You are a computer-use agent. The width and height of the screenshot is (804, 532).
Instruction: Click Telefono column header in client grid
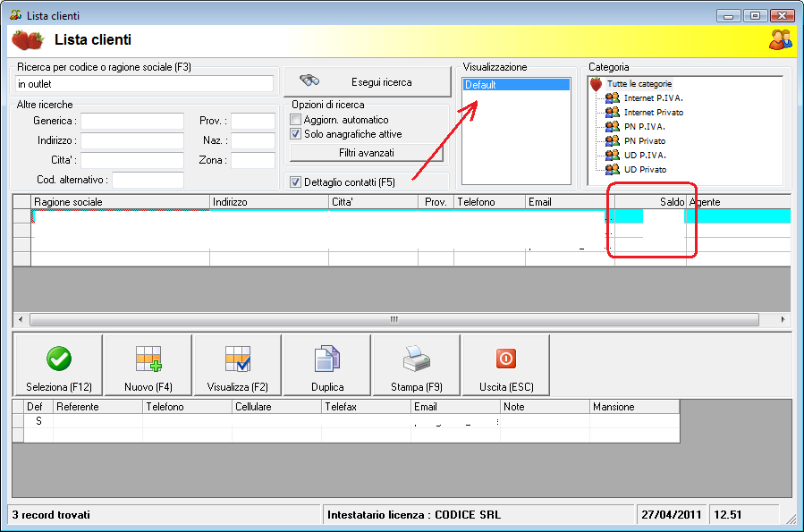click(490, 202)
